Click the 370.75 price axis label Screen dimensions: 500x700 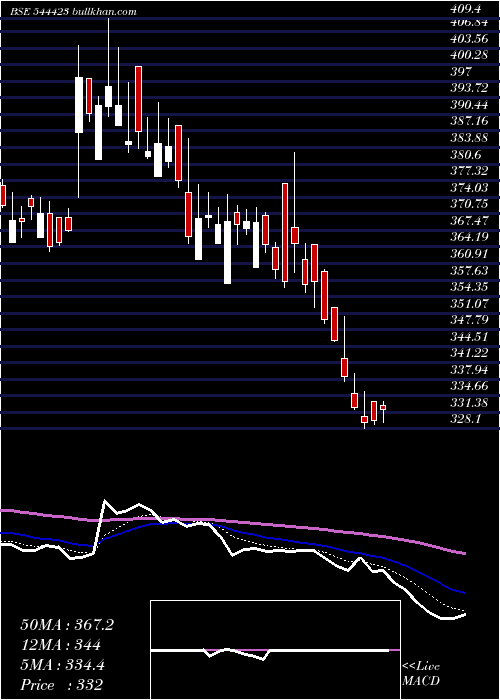point(470,204)
